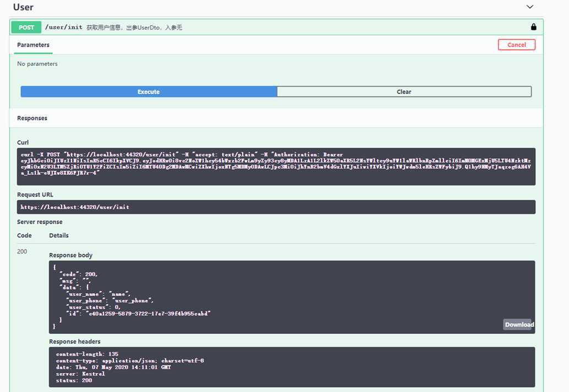The width and height of the screenshot is (569, 392).
Task: Click the endpoint description text
Action: click(134, 27)
